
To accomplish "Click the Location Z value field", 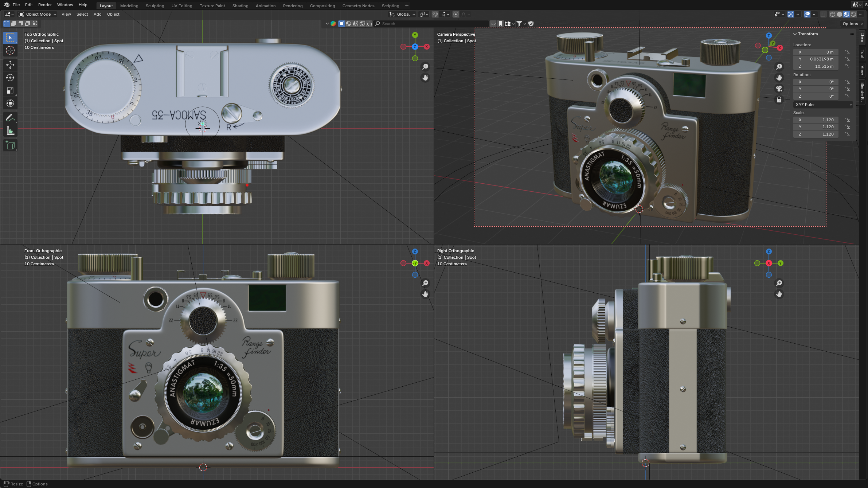I will (x=816, y=66).
